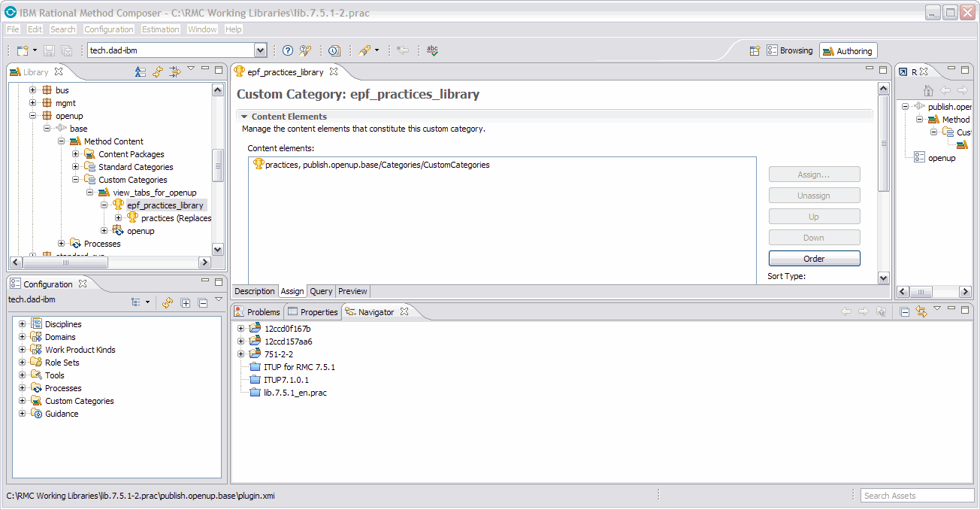The height and width of the screenshot is (510, 980).
Task: Switch to the Problems tab
Action: coord(256,311)
